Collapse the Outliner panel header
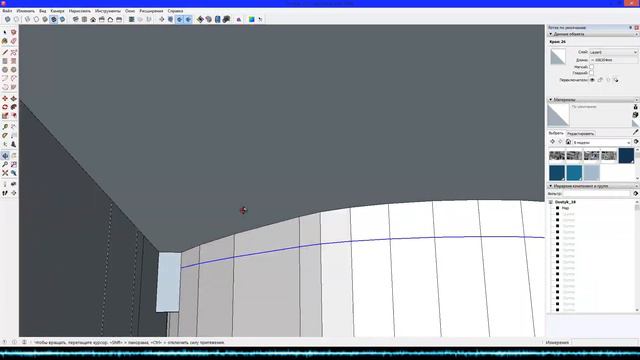This screenshot has width=640, height=360. pyautogui.click(x=593, y=186)
